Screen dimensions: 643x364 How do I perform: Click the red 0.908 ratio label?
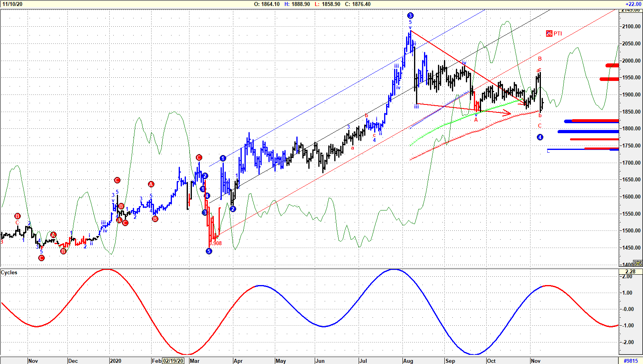(x=216, y=243)
